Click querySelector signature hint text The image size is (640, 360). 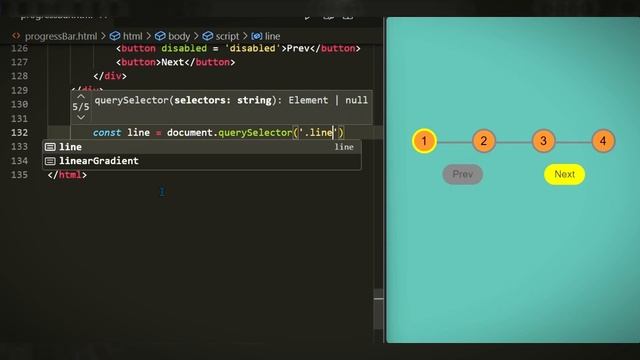(231, 100)
